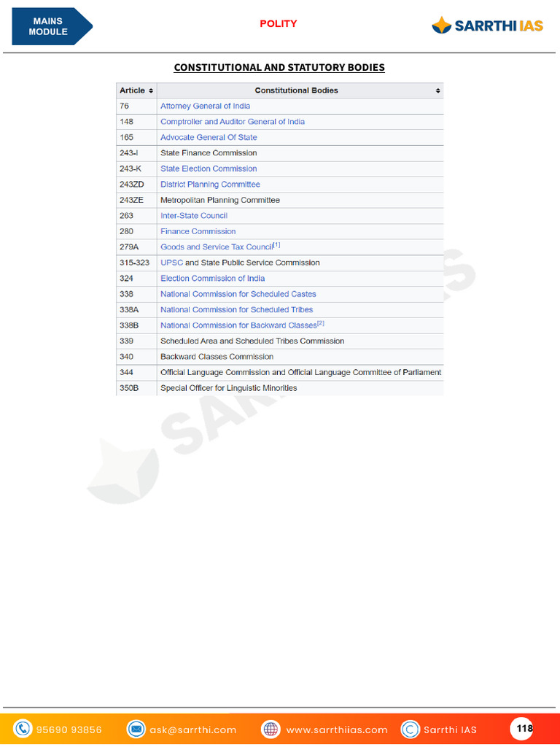Open National Commission for Backward Classes link
This screenshot has width=560, height=747.
[238, 325]
